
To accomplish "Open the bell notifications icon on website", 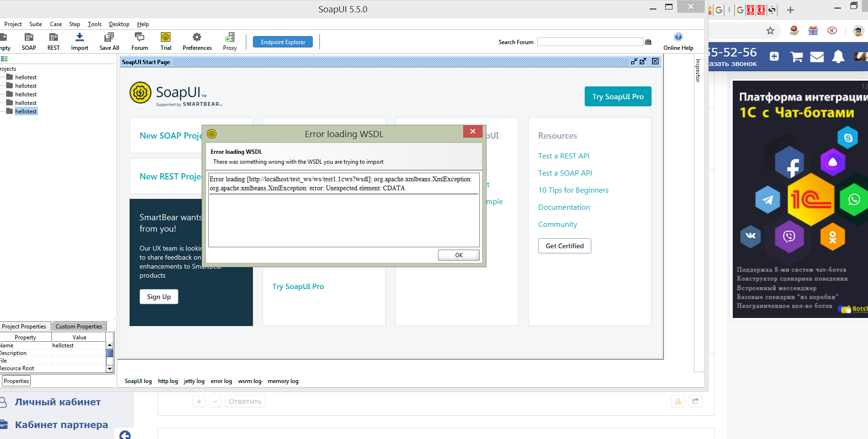I will click(839, 56).
